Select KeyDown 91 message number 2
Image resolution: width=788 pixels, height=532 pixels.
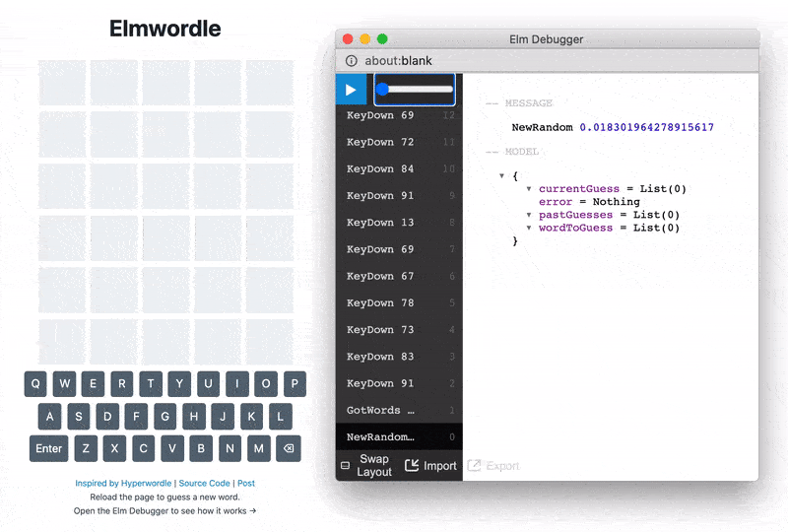point(399,383)
